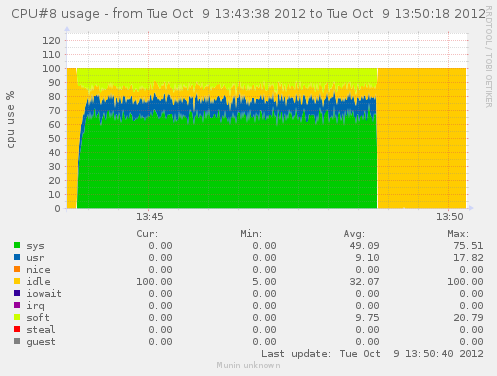Screen dimensions: 497x376
Task: Click the Munin unknown footer text
Action: [248, 365]
